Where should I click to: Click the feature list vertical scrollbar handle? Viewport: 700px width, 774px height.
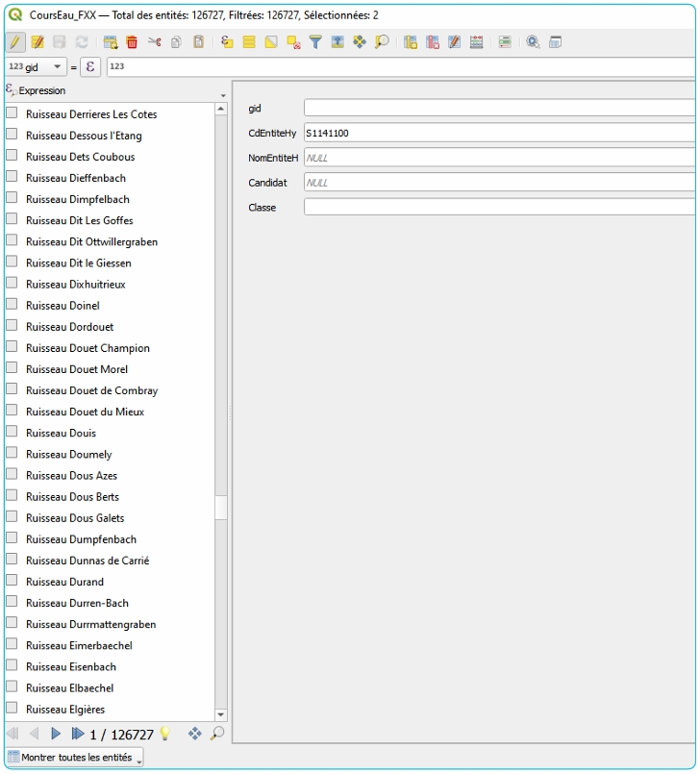221,508
